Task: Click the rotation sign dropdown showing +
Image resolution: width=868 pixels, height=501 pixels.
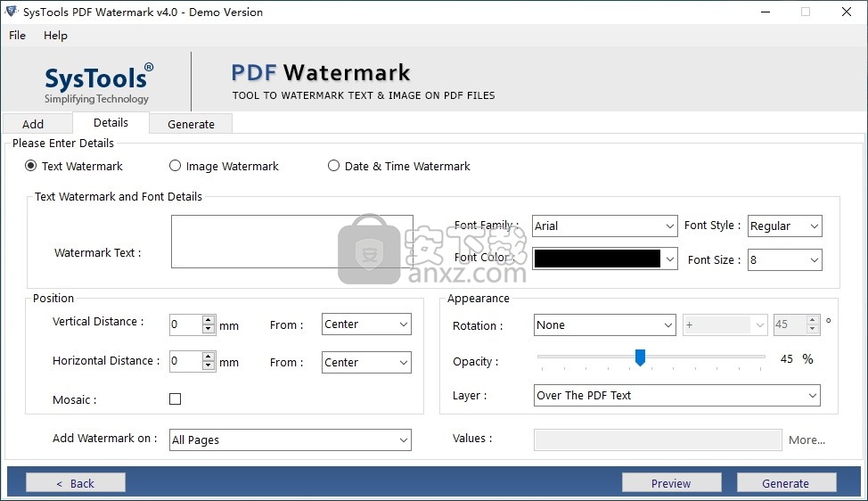Action: click(725, 325)
